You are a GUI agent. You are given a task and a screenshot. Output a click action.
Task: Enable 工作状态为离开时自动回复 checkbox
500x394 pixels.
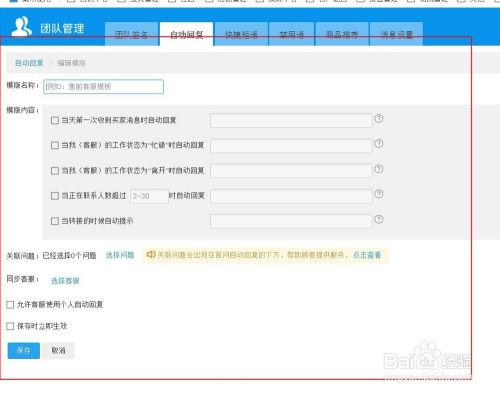pyautogui.click(x=55, y=171)
